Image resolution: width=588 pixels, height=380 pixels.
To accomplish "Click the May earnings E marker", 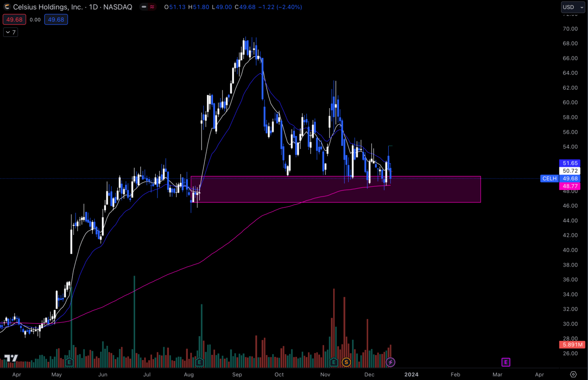I will click(x=69, y=362).
